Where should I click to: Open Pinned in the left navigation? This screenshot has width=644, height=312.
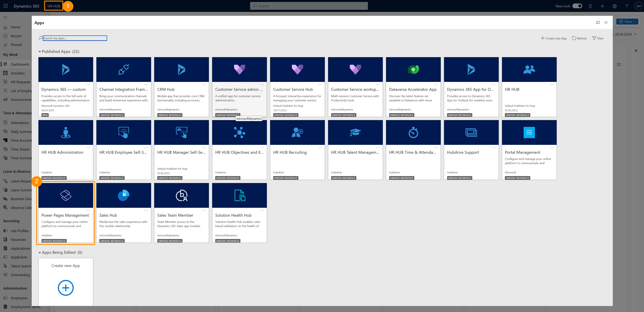click(16, 45)
